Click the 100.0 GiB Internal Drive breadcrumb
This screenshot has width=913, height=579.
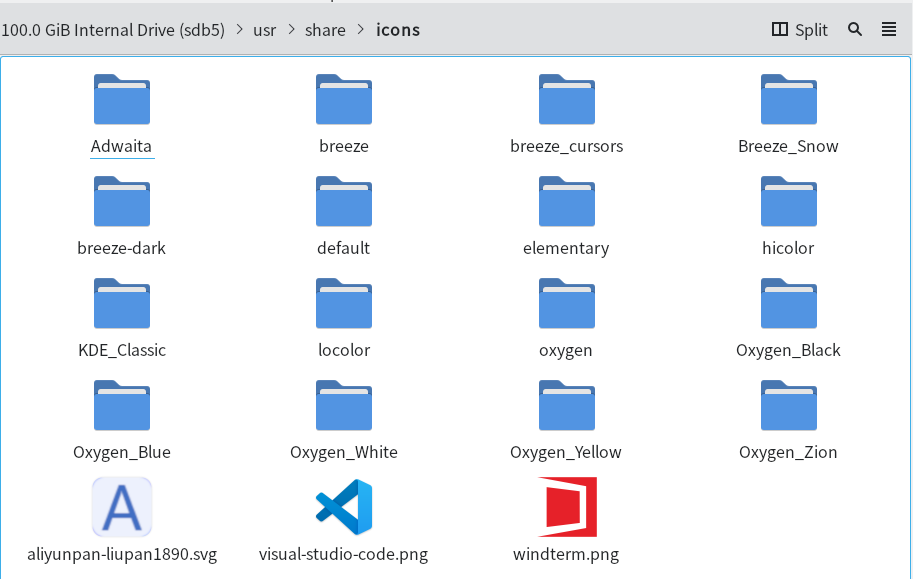[x=113, y=29]
